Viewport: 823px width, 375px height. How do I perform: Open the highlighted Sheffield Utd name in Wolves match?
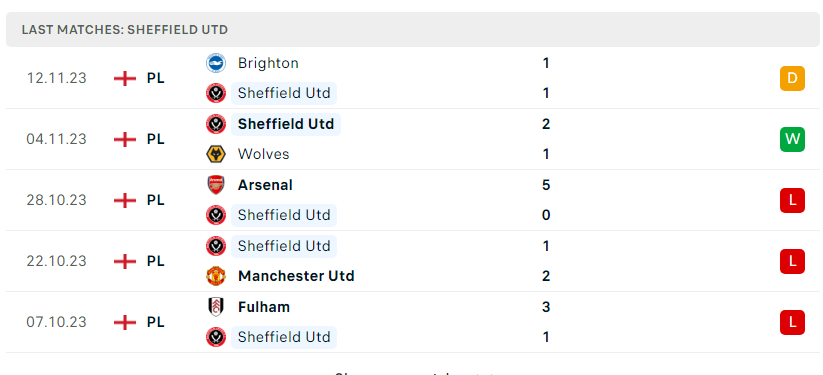click(x=286, y=124)
